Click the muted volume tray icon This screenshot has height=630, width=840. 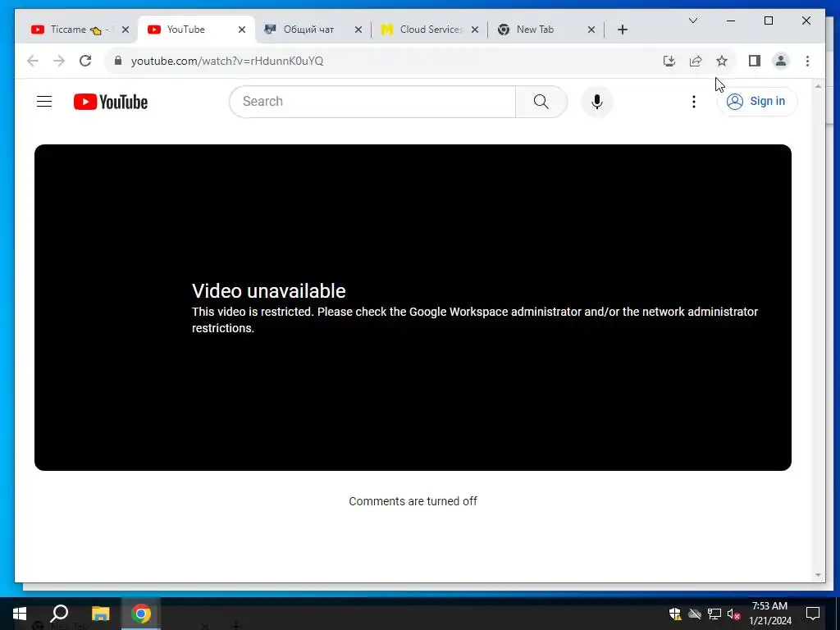pos(734,614)
